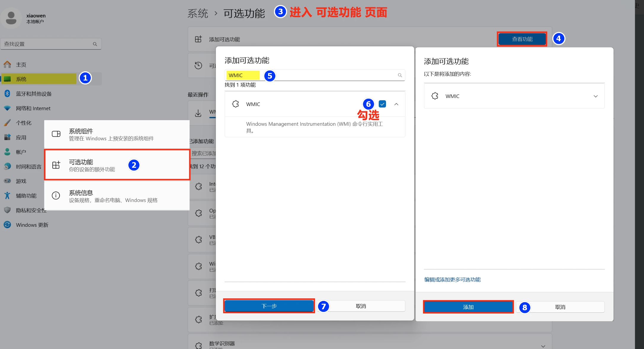Collapse the WMIC description chevron
The height and width of the screenshot is (349, 644).
click(x=396, y=104)
